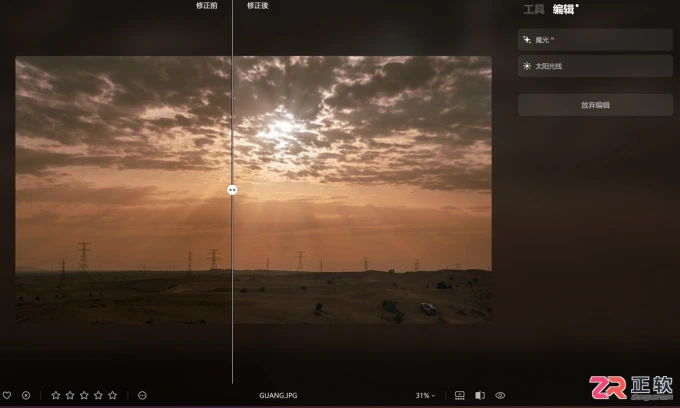Toggle the before/after compare view icon
This screenshot has height=408, width=680.
coord(480,395)
